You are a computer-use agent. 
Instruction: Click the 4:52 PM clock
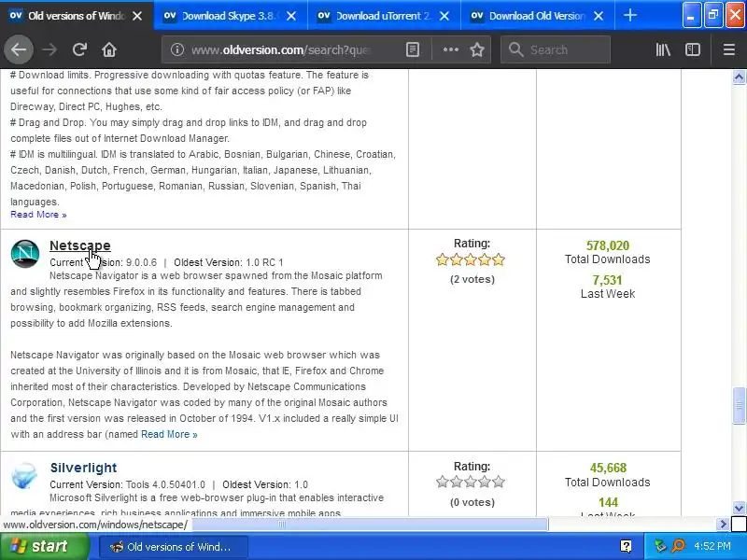point(712,546)
